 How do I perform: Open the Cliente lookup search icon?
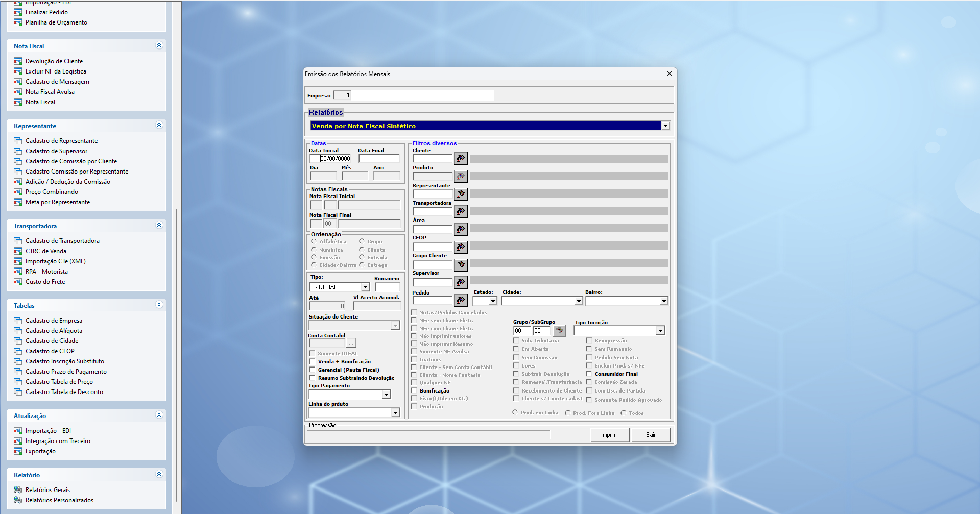coord(461,158)
